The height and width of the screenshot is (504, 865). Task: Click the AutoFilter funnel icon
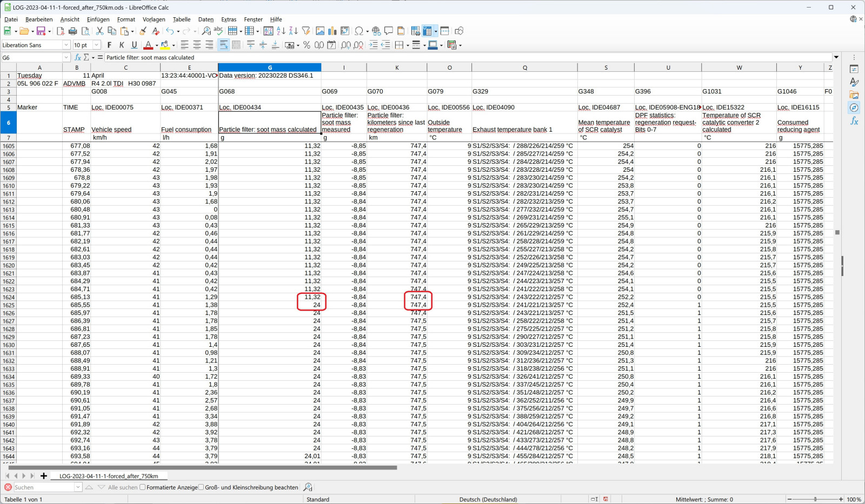(306, 31)
